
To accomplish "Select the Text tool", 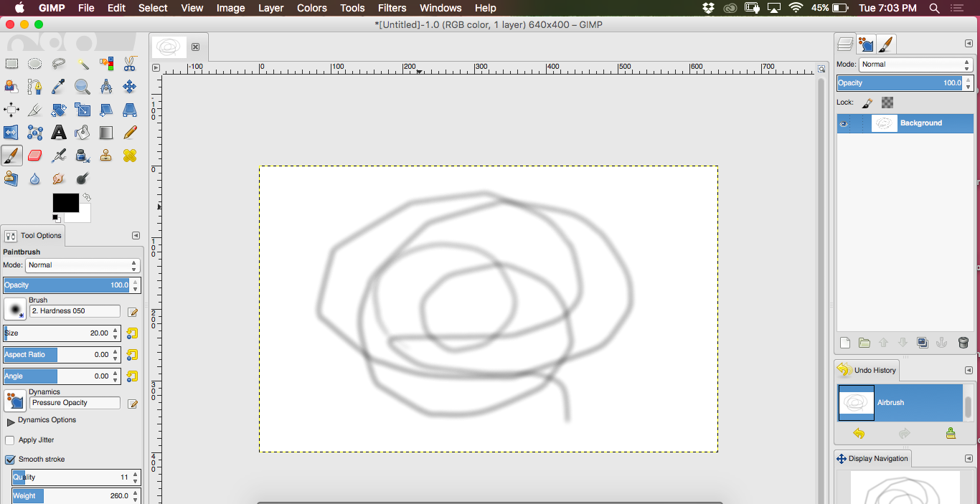I will [x=59, y=133].
